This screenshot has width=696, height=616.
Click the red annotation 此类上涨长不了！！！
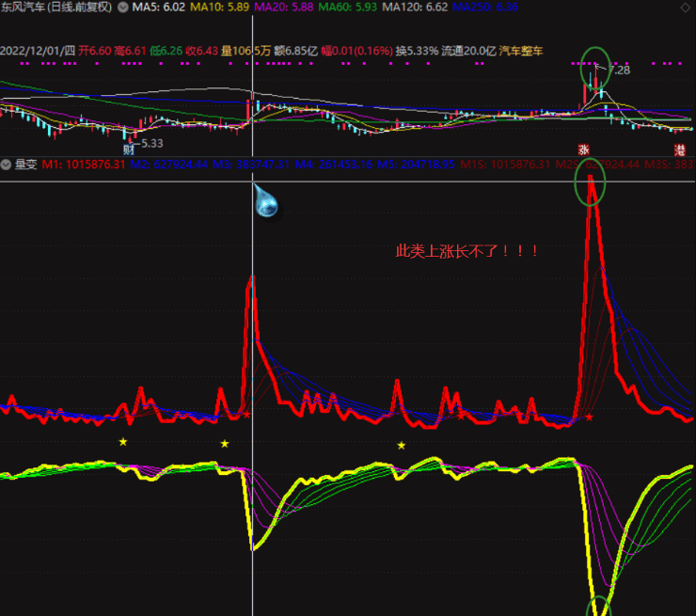tap(467, 251)
